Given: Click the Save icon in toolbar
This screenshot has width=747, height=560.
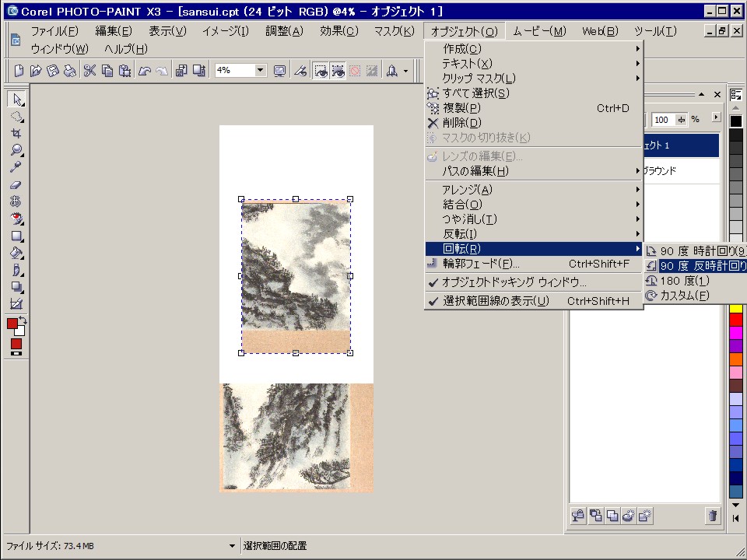Looking at the screenshot, I should pyautogui.click(x=53, y=71).
